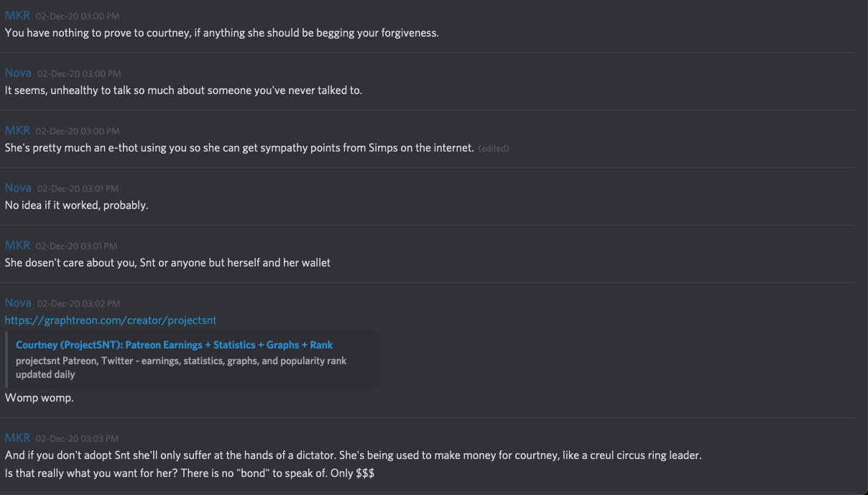The height and width of the screenshot is (495, 868).
Task: Click the 03:01 PM timestamp next to MKR
Action: pyautogui.click(x=77, y=246)
